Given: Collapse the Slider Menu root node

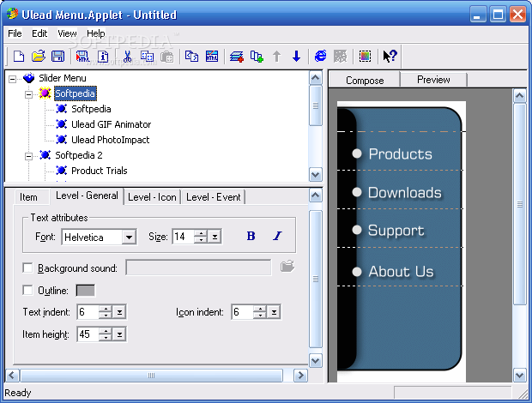Looking at the screenshot, I should (13, 79).
